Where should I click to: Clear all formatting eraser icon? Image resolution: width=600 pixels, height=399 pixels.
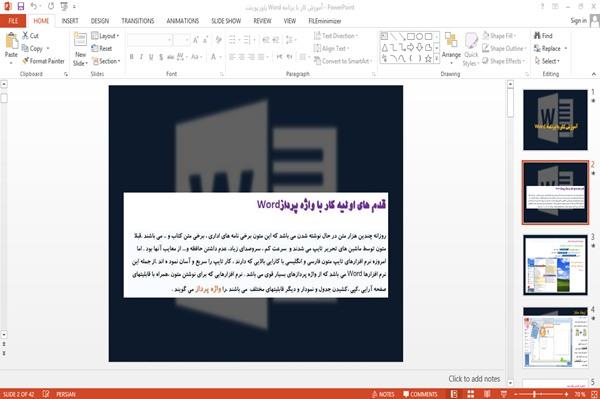coord(218,40)
